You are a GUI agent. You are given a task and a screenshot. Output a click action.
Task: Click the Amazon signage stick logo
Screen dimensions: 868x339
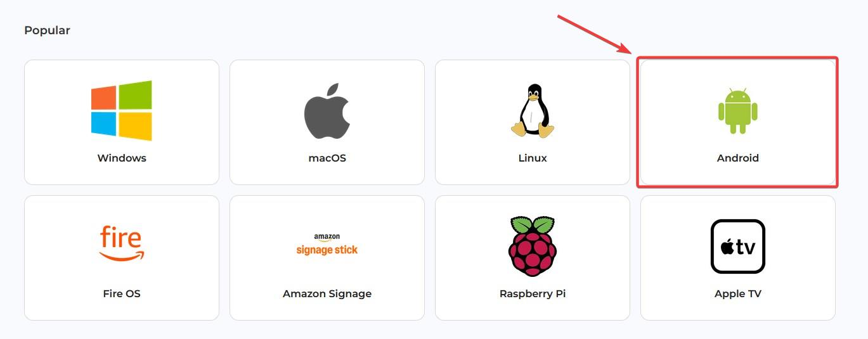coord(327,245)
